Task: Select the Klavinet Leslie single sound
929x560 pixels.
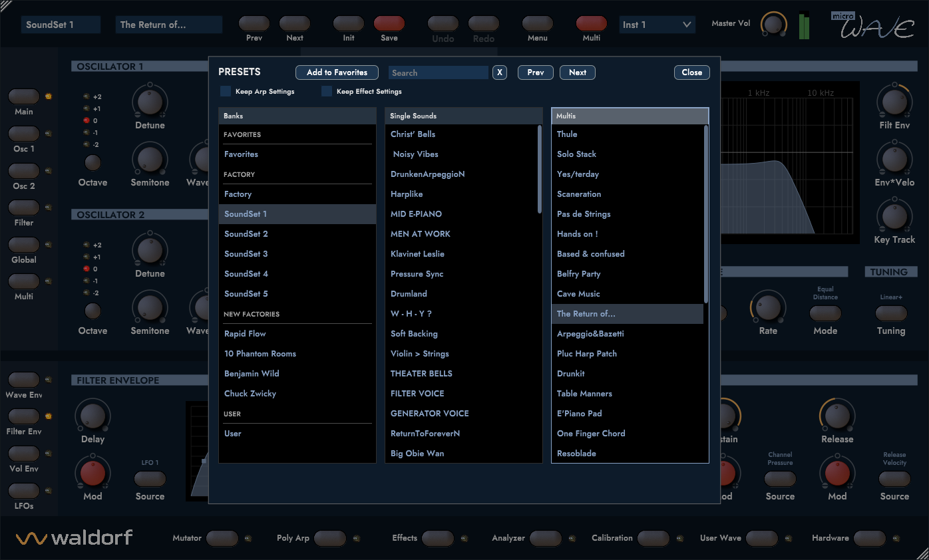Action: coord(461,254)
